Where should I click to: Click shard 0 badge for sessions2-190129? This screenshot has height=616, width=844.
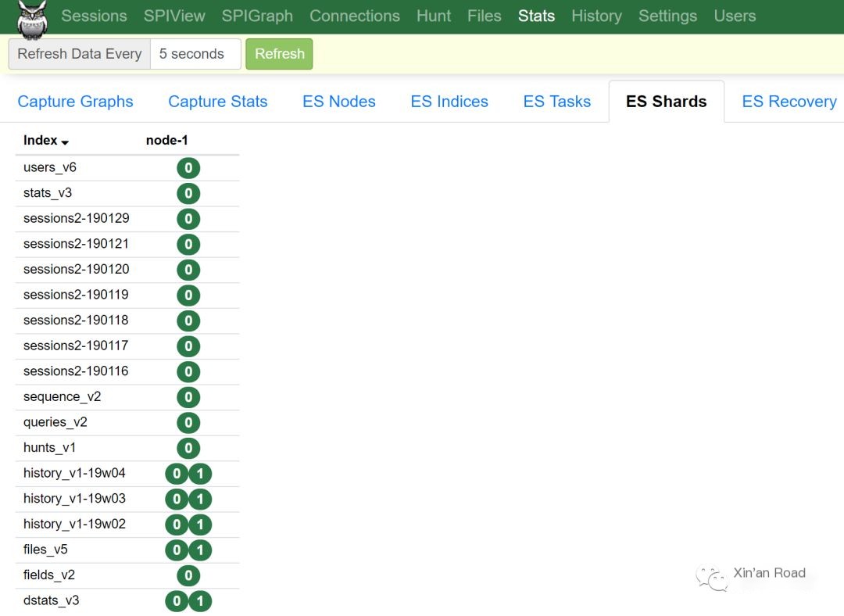point(188,219)
